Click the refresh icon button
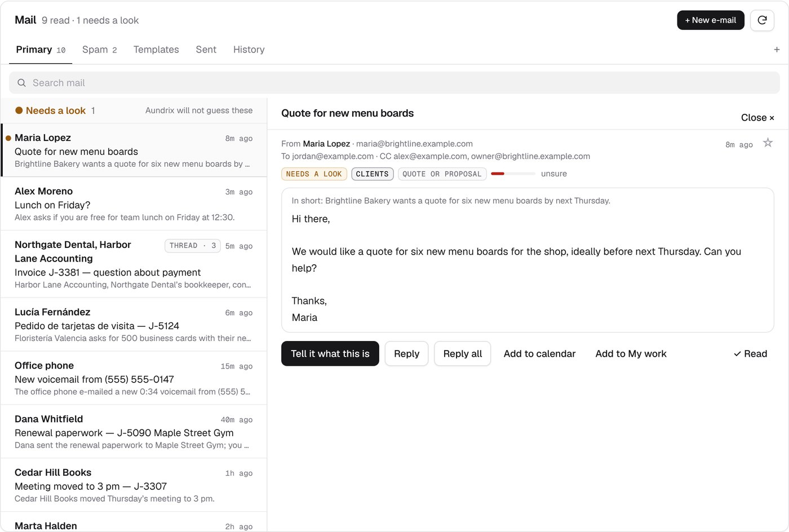 (762, 20)
